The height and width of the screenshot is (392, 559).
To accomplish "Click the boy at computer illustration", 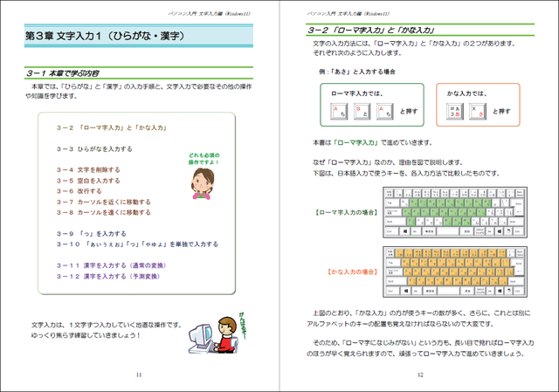I will tap(214, 335).
